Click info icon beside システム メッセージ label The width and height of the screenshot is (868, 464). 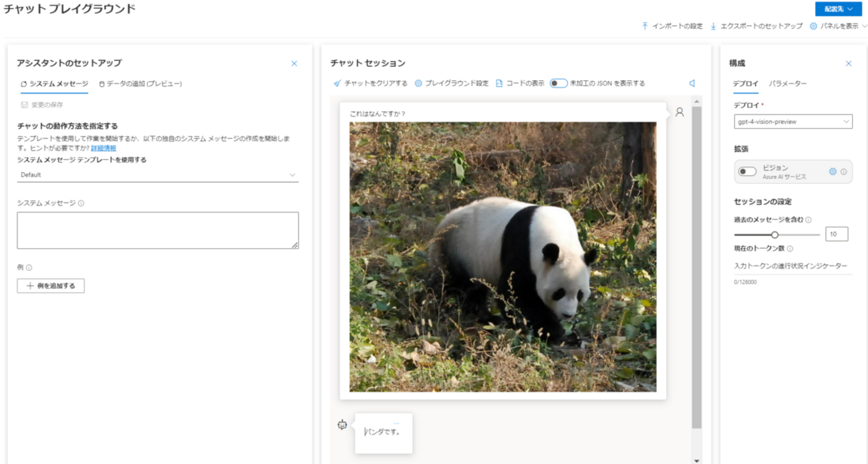(x=81, y=203)
